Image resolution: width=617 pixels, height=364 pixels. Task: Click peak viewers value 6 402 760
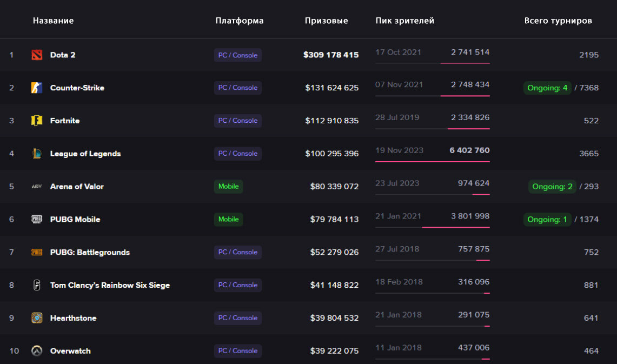[x=469, y=150]
